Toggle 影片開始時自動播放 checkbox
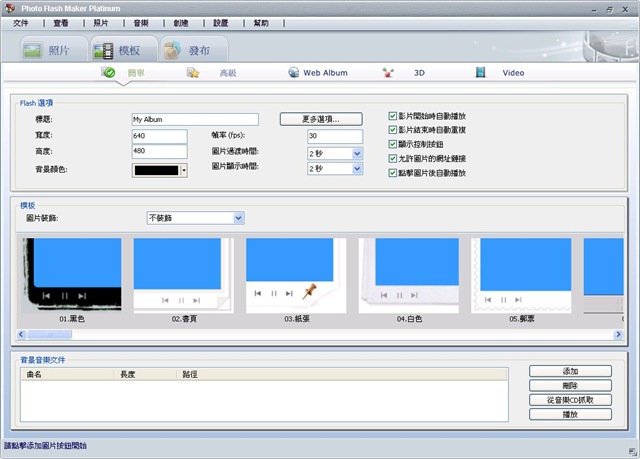The height and width of the screenshot is (459, 640). [x=392, y=116]
